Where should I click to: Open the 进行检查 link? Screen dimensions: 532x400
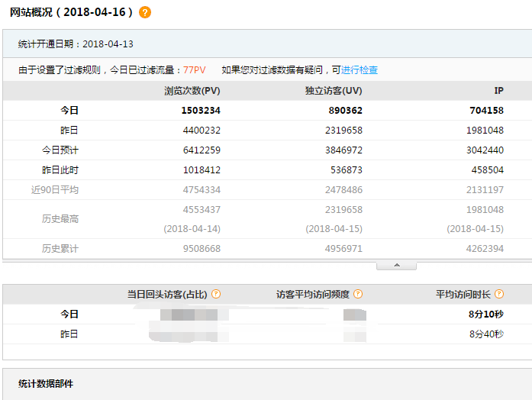coord(360,70)
